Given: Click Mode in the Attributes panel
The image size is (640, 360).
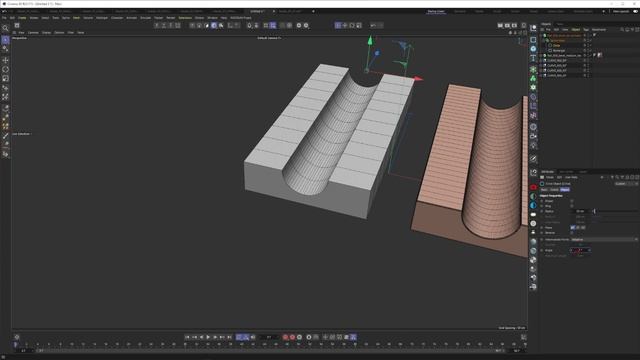Looking at the screenshot, I should [550, 177].
